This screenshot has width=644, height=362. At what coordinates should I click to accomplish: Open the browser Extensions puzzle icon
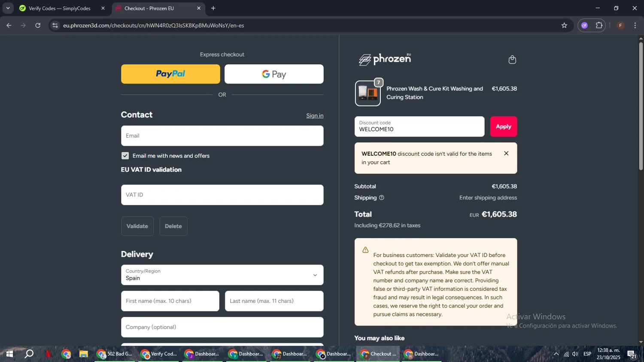click(599, 25)
